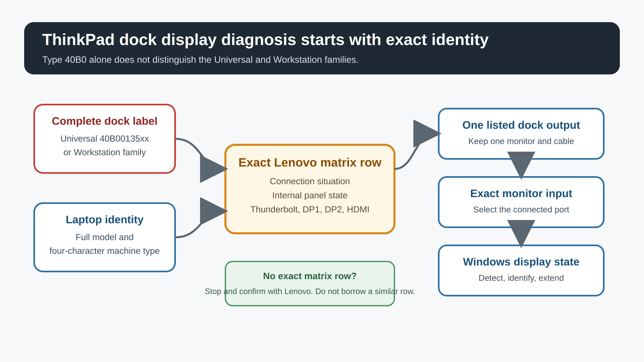Click the 'Thunderbolt, DP1, DP2, HDMI' line

(310, 210)
